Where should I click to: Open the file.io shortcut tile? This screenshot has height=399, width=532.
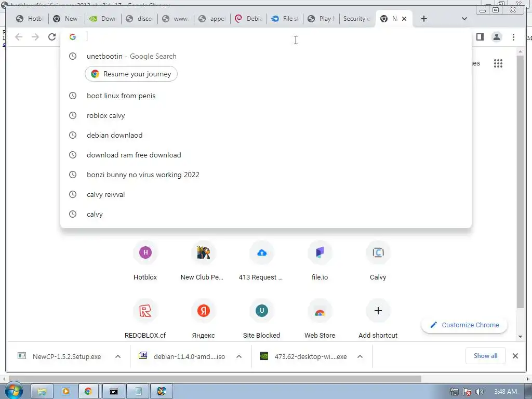click(320, 261)
